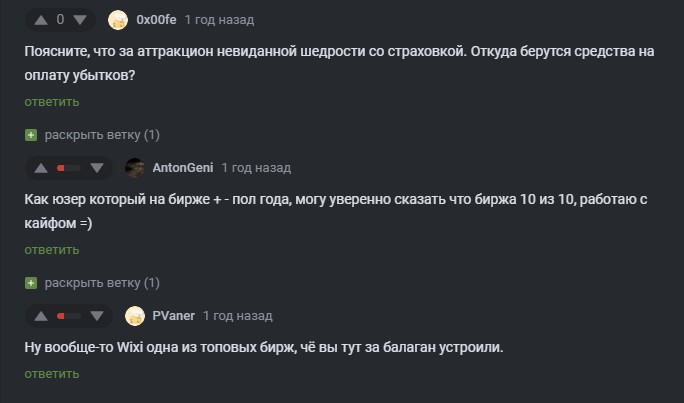
Task: Upvote PVaner's comment
Action: [x=40, y=316]
